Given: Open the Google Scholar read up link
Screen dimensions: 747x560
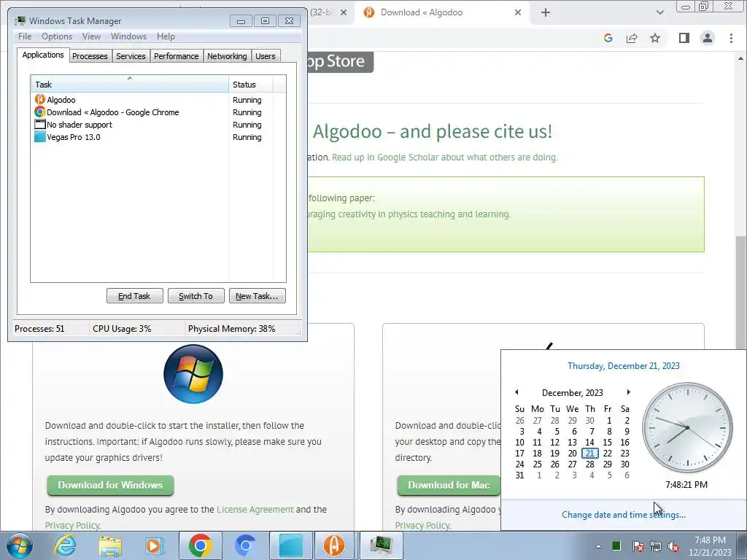Looking at the screenshot, I should [444, 157].
